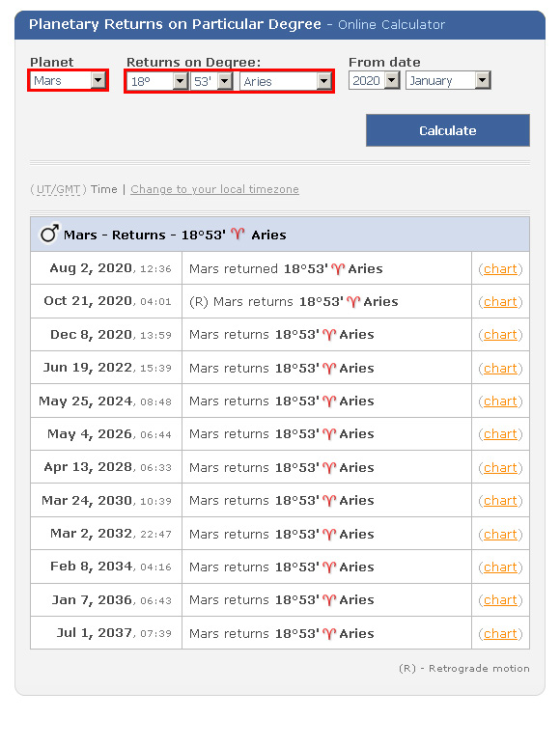
Task: Open chart link for Oct 21, 2020 retrograde return
Action: point(500,302)
